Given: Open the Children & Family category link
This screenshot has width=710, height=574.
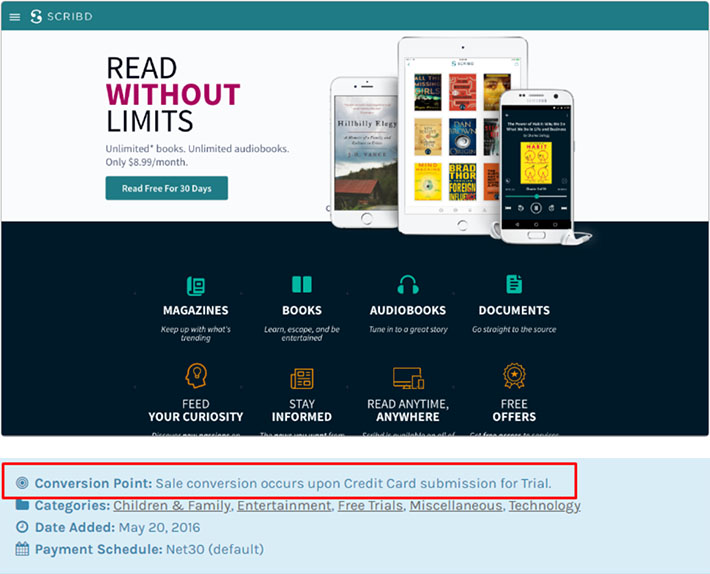Looking at the screenshot, I should click(172, 505).
